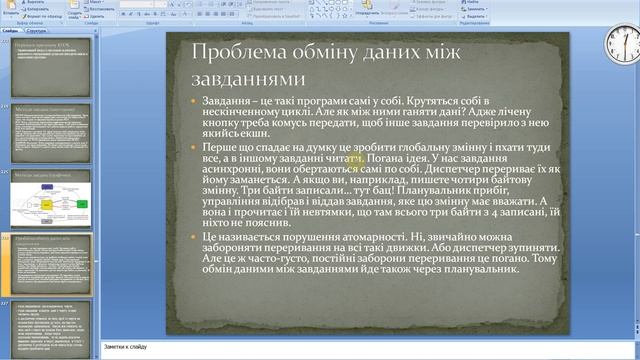
Task: Click Reset slide (Восстановить)
Action: (x=99, y=9)
